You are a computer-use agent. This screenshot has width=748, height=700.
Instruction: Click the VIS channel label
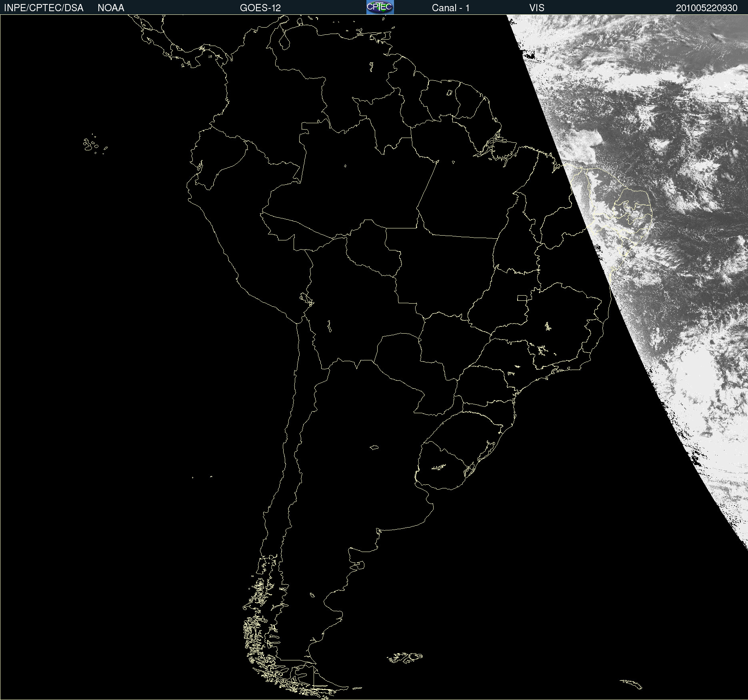(x=537, y=8)
